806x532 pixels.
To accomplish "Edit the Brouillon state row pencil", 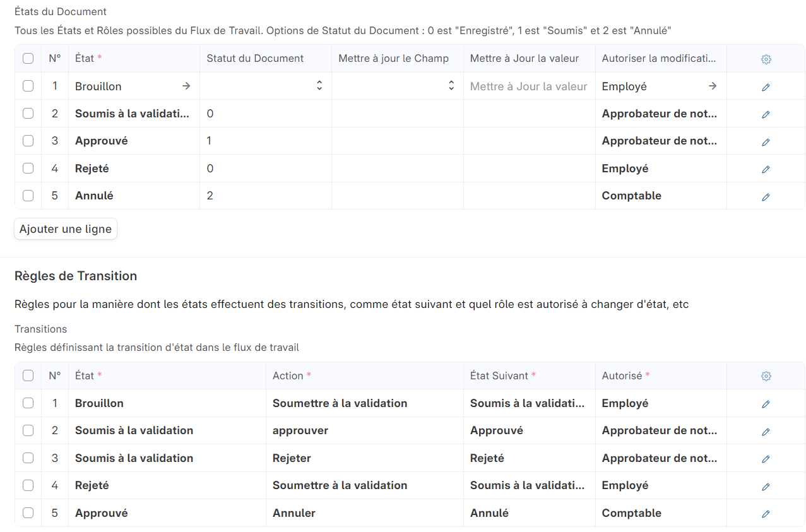I will point(766,87).
